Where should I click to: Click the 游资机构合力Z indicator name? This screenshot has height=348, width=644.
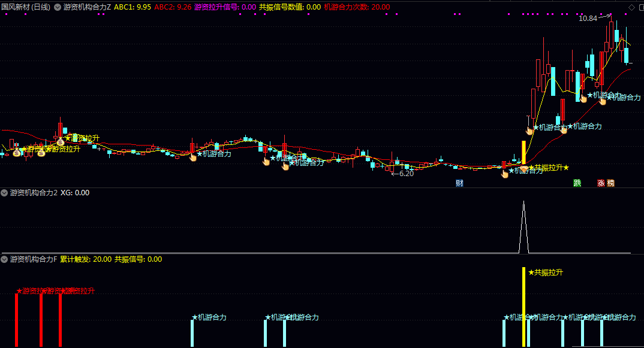click(x=87, y=7)
